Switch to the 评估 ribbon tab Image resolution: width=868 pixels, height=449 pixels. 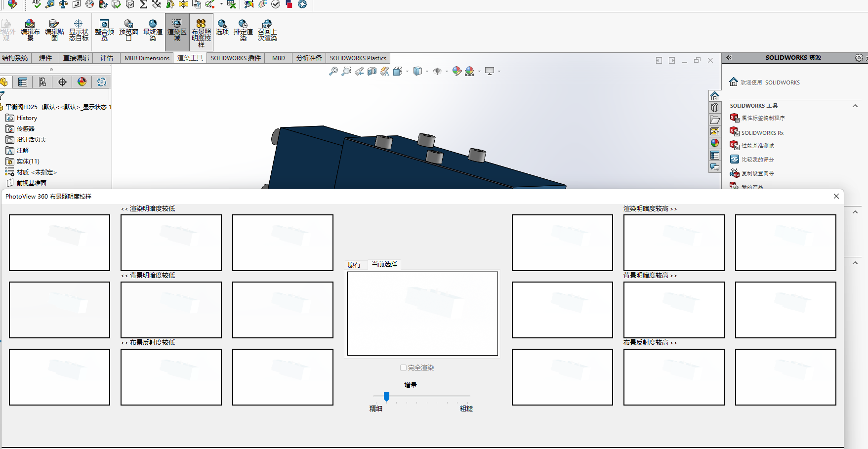pyautogui.click(x=107, y=58)
